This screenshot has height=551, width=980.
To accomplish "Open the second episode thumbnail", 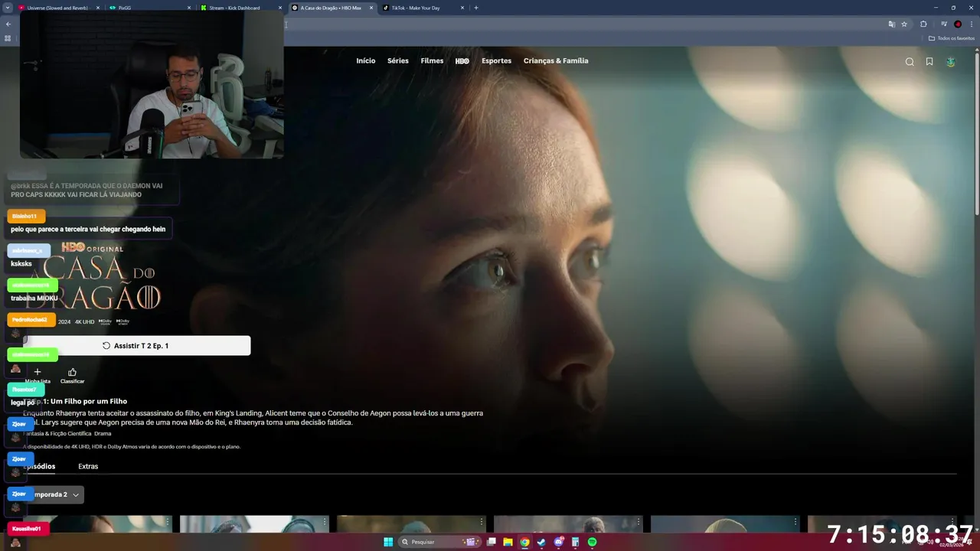I will point(254,523).
